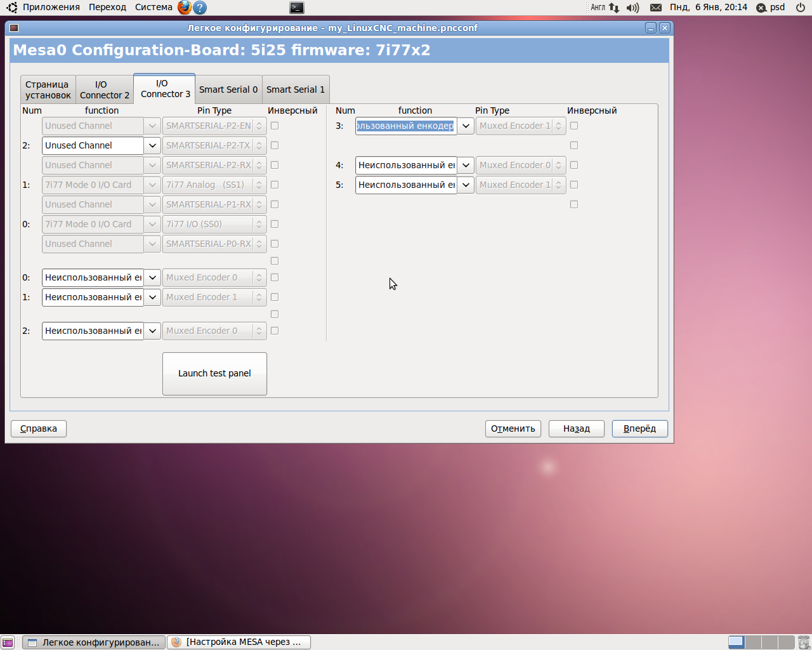Screen dimensions: 812x650
Task: Toggle Инверсный checkbox for 7i77 I/O (SS0)
Action: tap(275, 224)
